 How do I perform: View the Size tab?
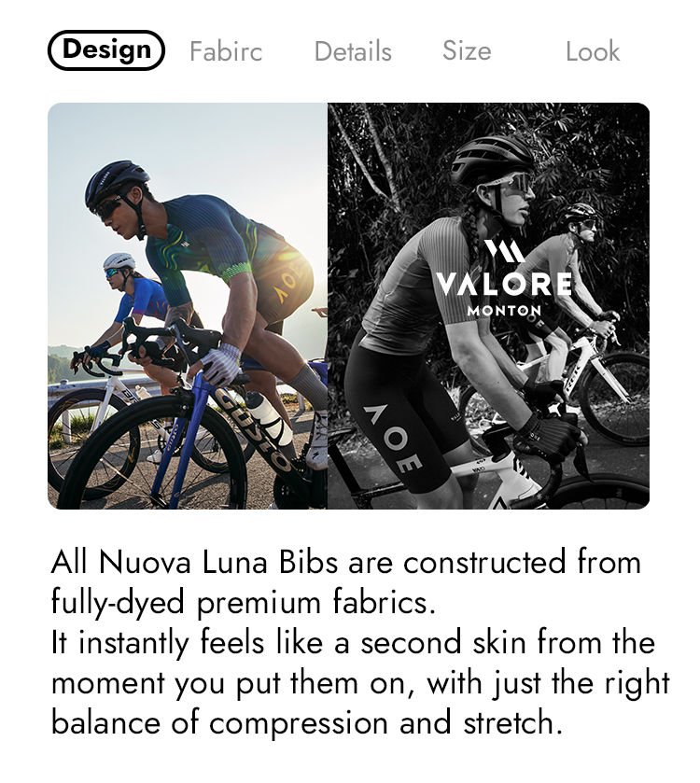[468, 52]
